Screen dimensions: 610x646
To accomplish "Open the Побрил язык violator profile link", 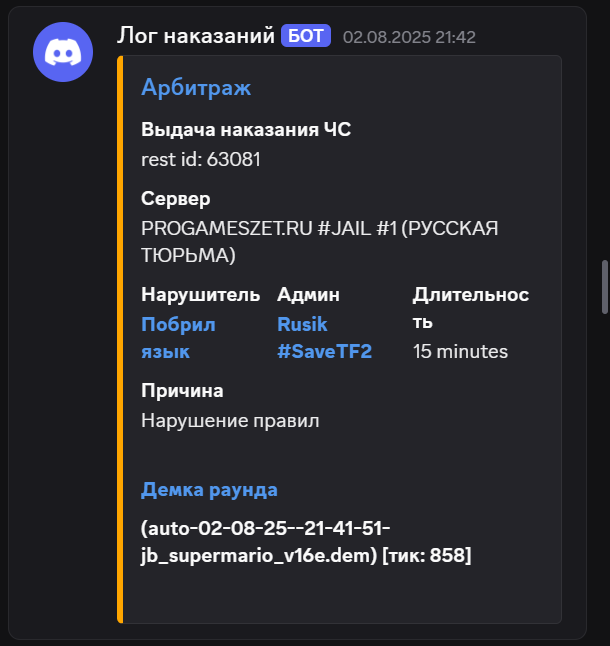I will click(x=178, y=338).
